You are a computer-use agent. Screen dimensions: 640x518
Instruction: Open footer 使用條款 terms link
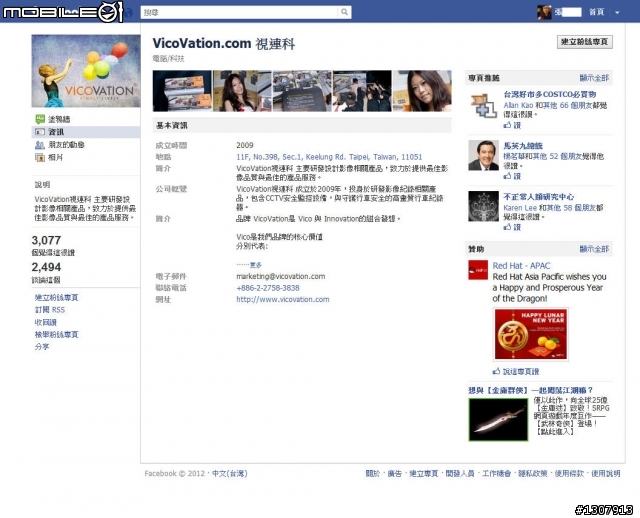point(569,474)
